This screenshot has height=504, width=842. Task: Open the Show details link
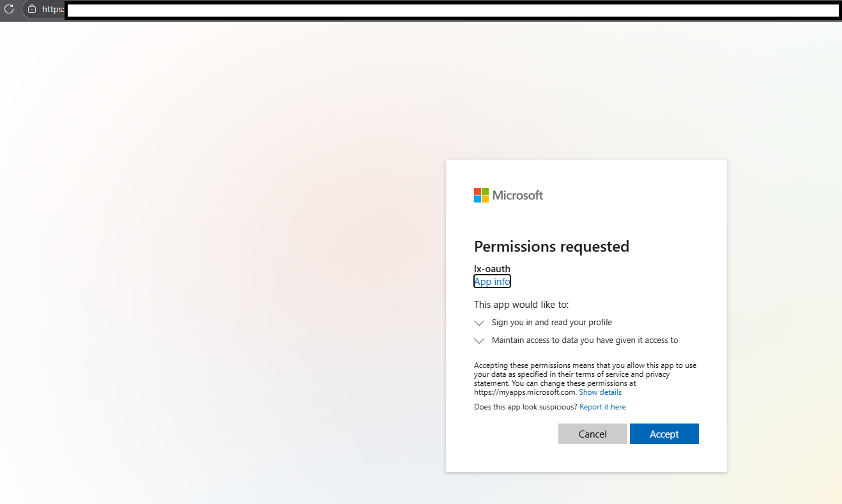(x=600, y=392)
